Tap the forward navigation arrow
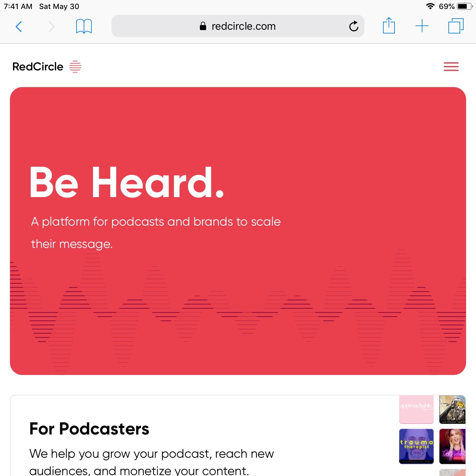476x476 pixels. pyautogui.click(x=51, y=26)
